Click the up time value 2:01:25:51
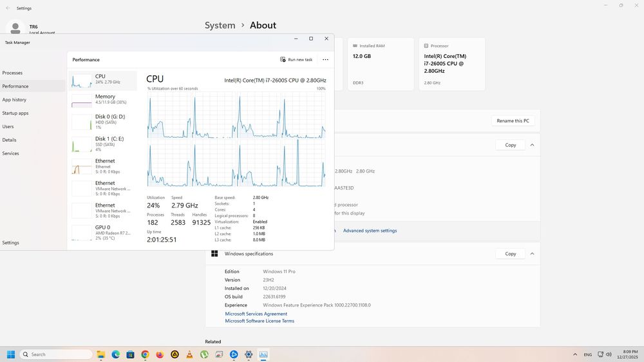Viewport: 644px width, 362px height. click(x=162, y=240)
